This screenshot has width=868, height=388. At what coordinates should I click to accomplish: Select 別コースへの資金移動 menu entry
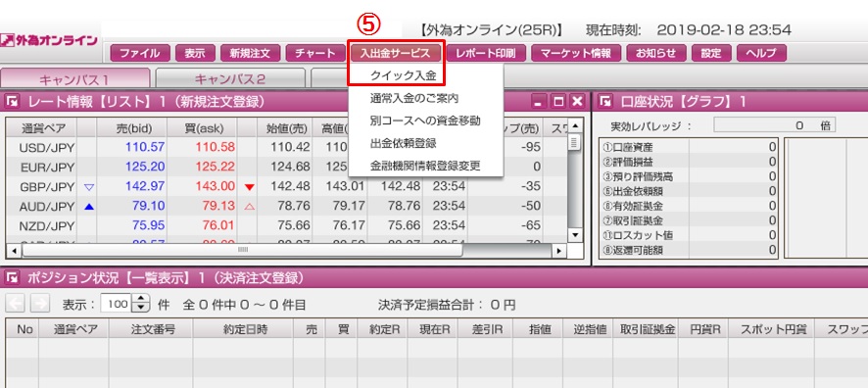pos(426,121)
